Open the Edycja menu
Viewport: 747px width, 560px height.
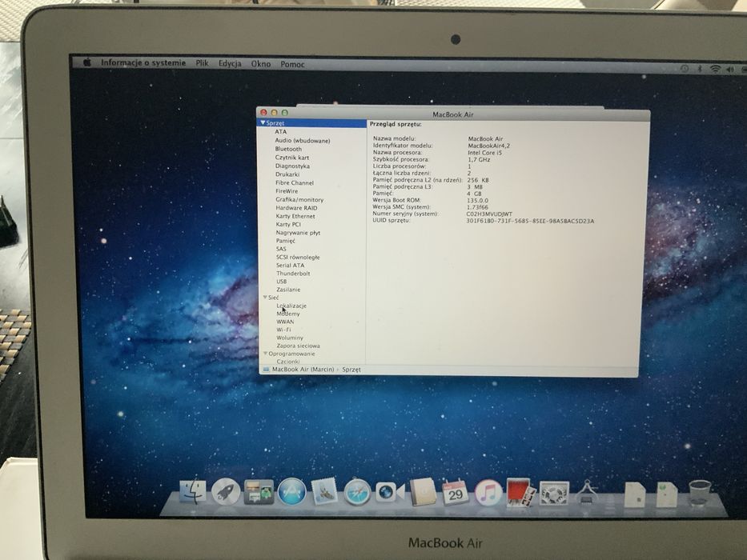(x=230, y=63)
